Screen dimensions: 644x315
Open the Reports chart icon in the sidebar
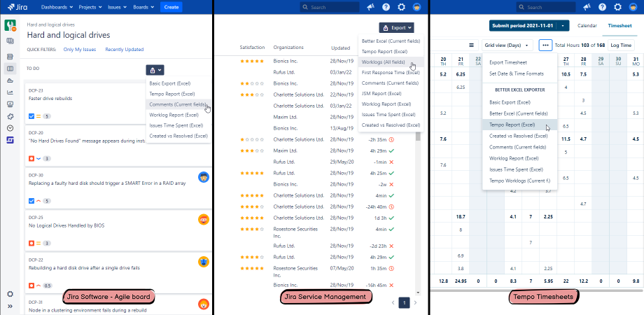coord(10,92)
